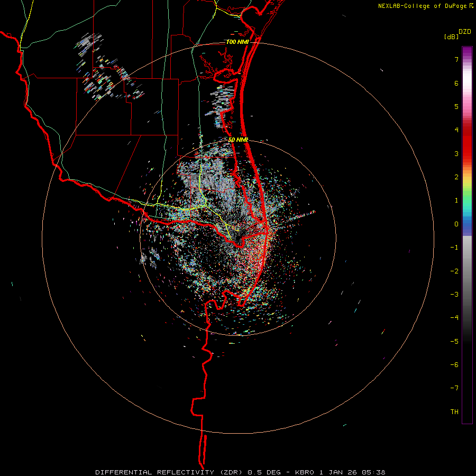
Task: Click the NEXLAB-College of DuPage watermark text
Action: pyautogui.click(x=423, y=6)
